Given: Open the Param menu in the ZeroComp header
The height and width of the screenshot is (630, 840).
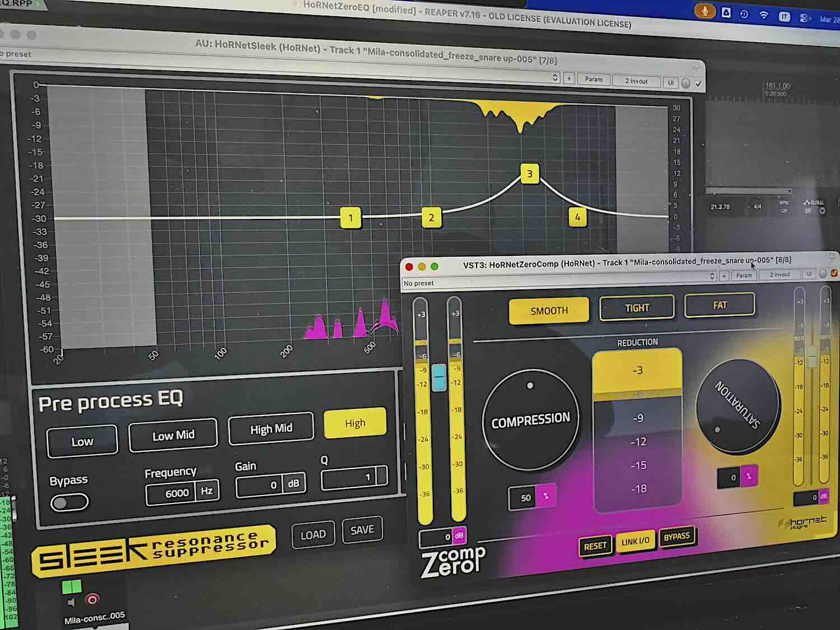Looking at the screenshot, I should click(x=744, y=276).
